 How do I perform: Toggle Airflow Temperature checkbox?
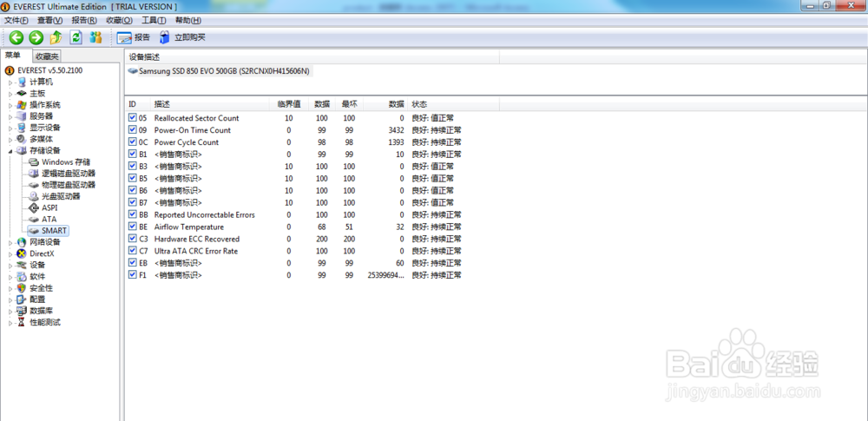[x=132, y=227]
